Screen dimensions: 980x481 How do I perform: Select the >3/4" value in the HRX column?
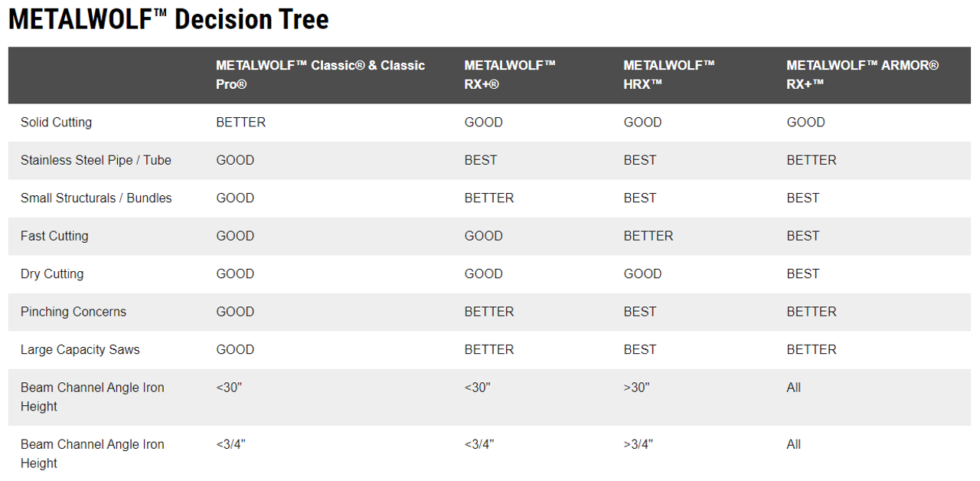point(639,444)
